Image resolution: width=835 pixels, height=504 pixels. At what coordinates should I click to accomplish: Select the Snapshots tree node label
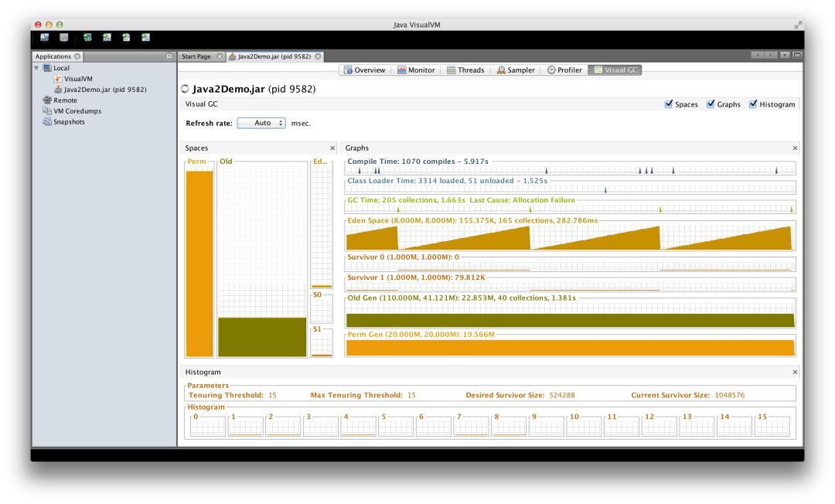(x=69, y=121)
